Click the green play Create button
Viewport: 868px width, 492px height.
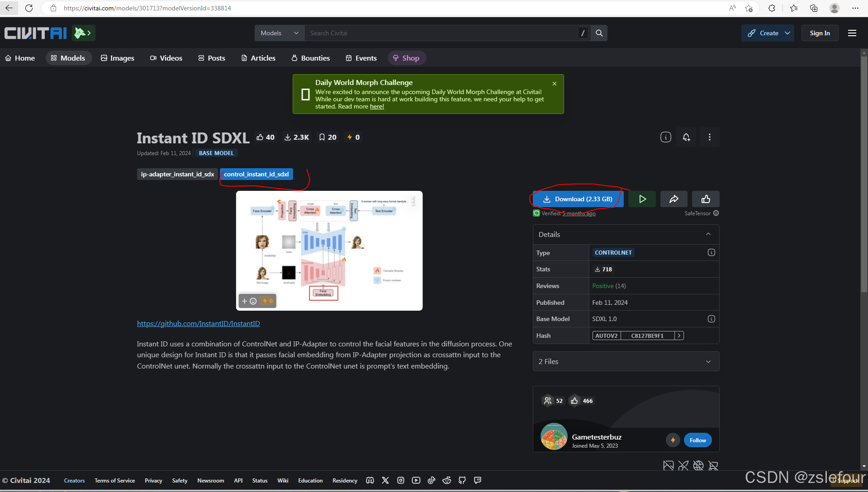point(642,199)
